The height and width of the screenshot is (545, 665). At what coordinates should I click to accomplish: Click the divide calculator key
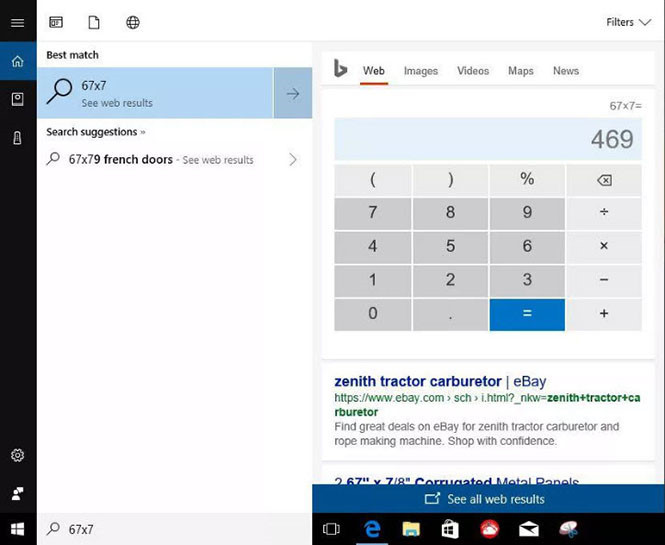pyautogui.click(x=604, y=212)
